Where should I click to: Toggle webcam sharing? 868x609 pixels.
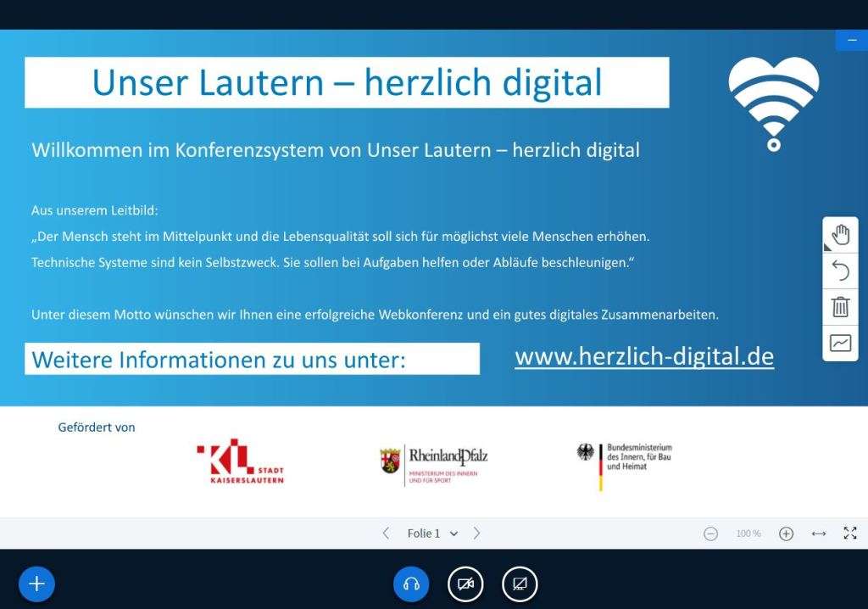point(465,584)
